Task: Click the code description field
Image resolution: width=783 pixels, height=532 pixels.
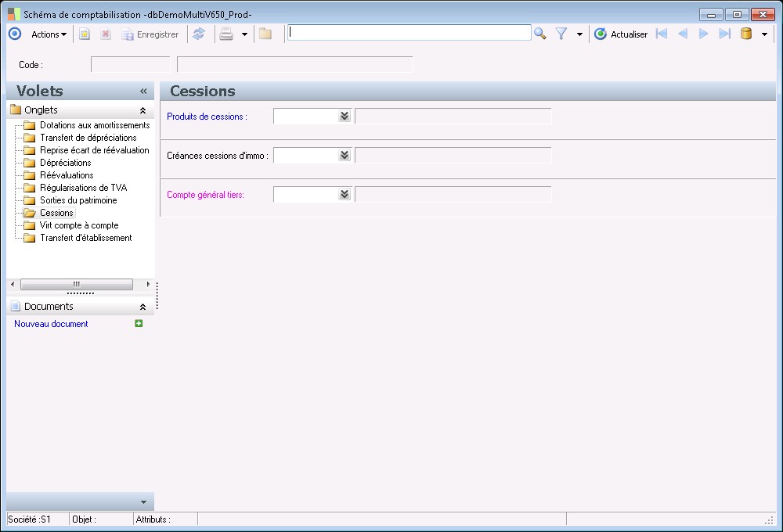Action: (x=294, y=64)
